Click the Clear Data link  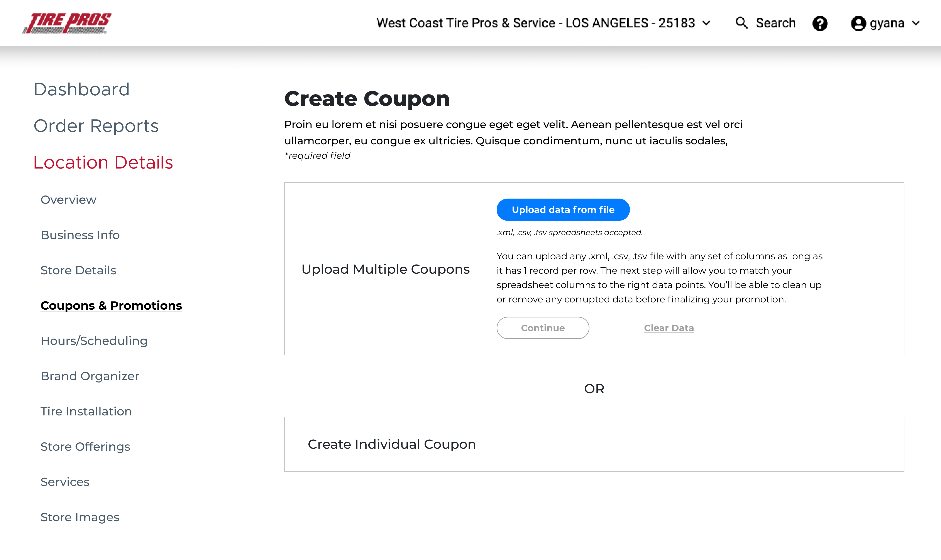669,327
